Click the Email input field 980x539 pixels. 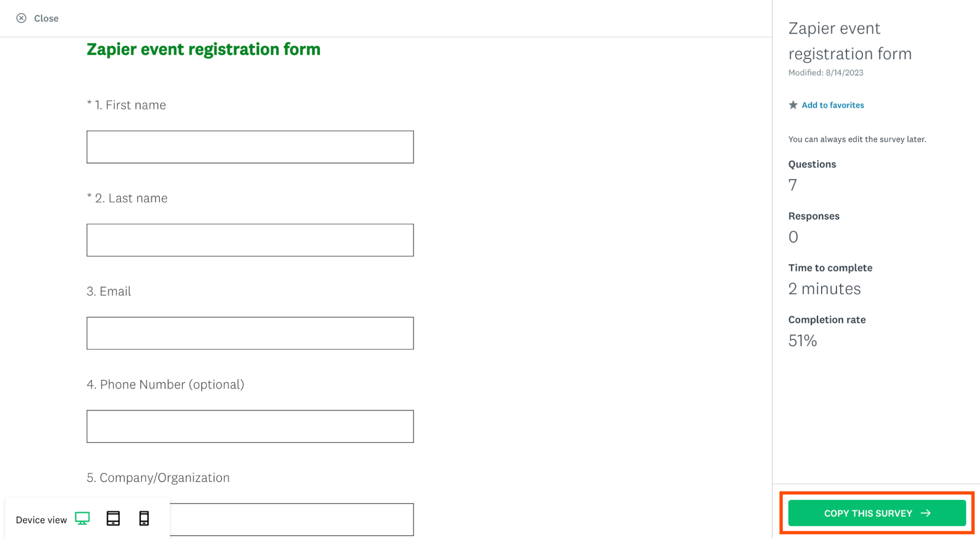251,333
